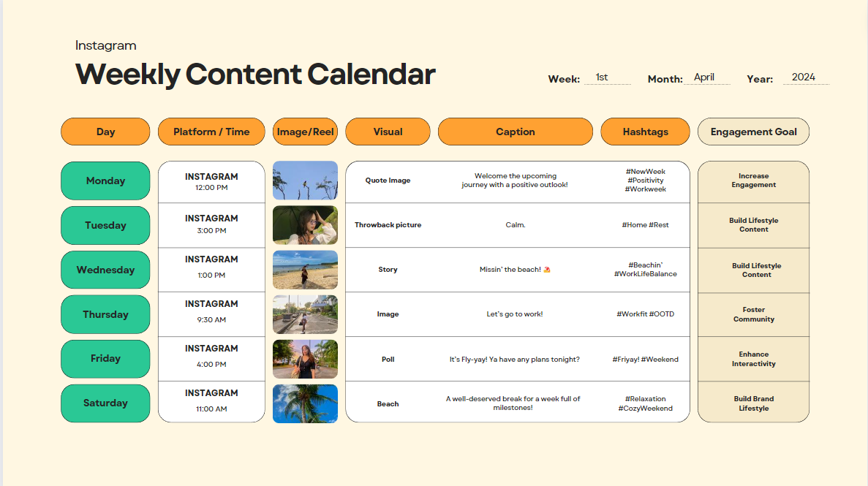Image resolution: width=868 pixels, height=486 pixels.
Task: Click the 'Beach' visual cell for Saturday
Action: click(388, 403)
